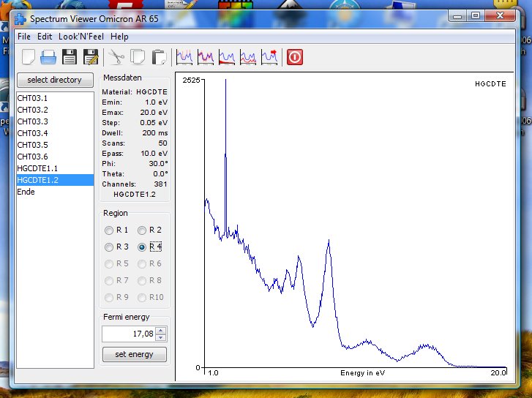Open the File menu
This screenshot has height=398, width=532.
[24, 37]
